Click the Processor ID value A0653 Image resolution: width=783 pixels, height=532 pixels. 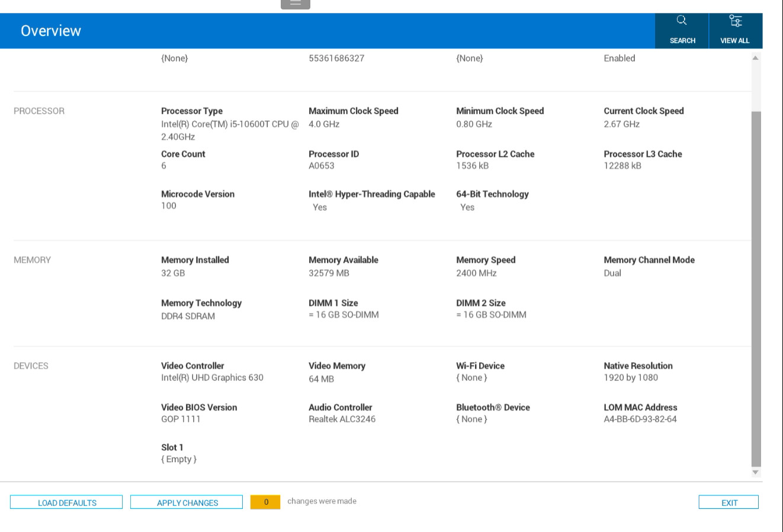tap(322, 166)
